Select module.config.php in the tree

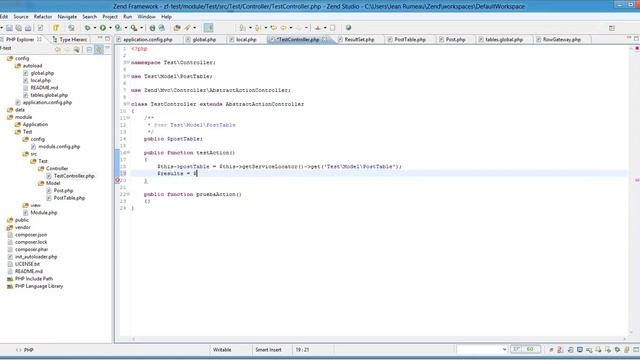pyautogui.click(x=59, y=147)
